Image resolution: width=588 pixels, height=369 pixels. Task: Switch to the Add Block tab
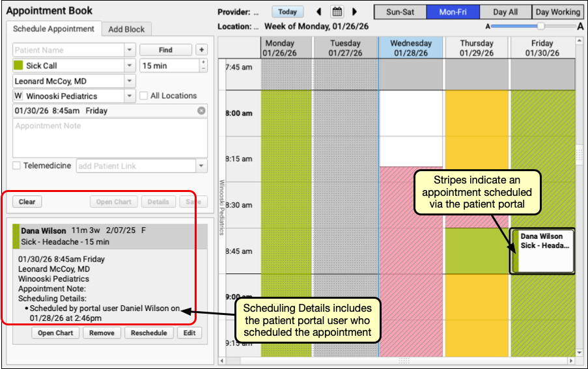(127, 29)
